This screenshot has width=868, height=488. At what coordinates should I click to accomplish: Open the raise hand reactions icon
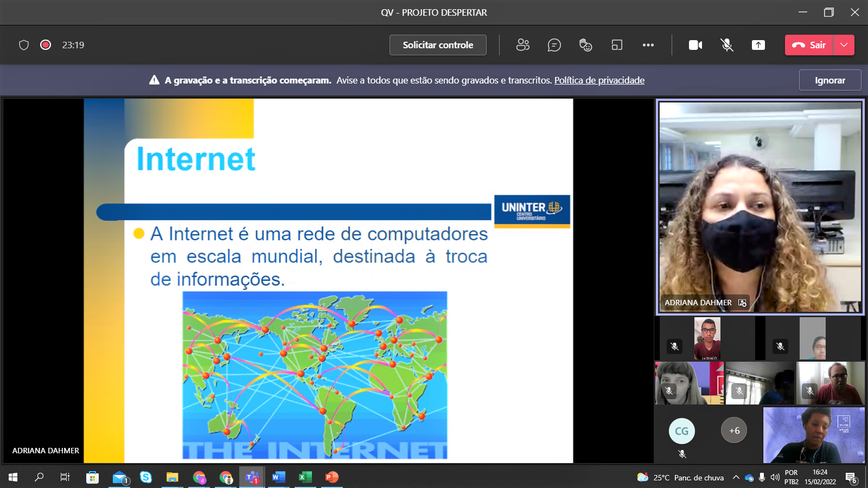click(x=585, y=45)
